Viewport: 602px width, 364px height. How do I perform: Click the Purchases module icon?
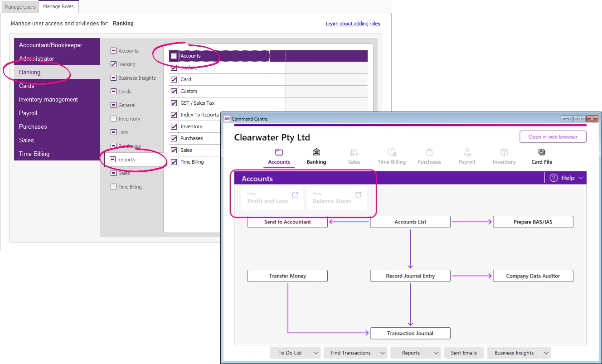click(x=429, y=152)
